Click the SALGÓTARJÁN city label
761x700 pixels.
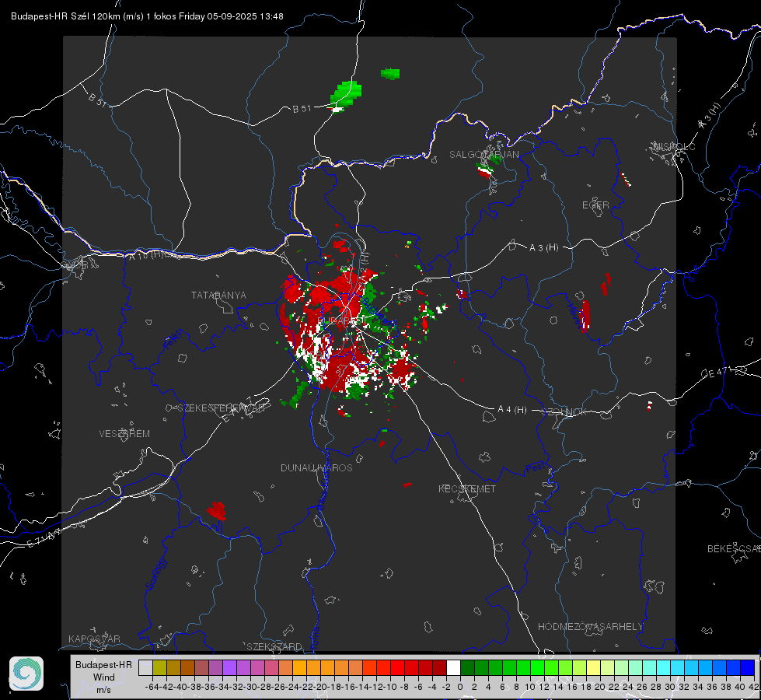click(x=483, y=155)
